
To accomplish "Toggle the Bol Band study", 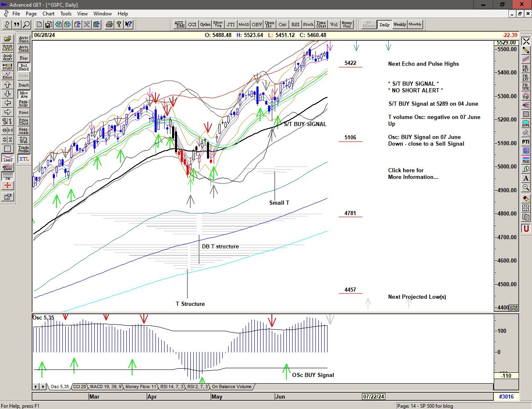I will (24, 67).
